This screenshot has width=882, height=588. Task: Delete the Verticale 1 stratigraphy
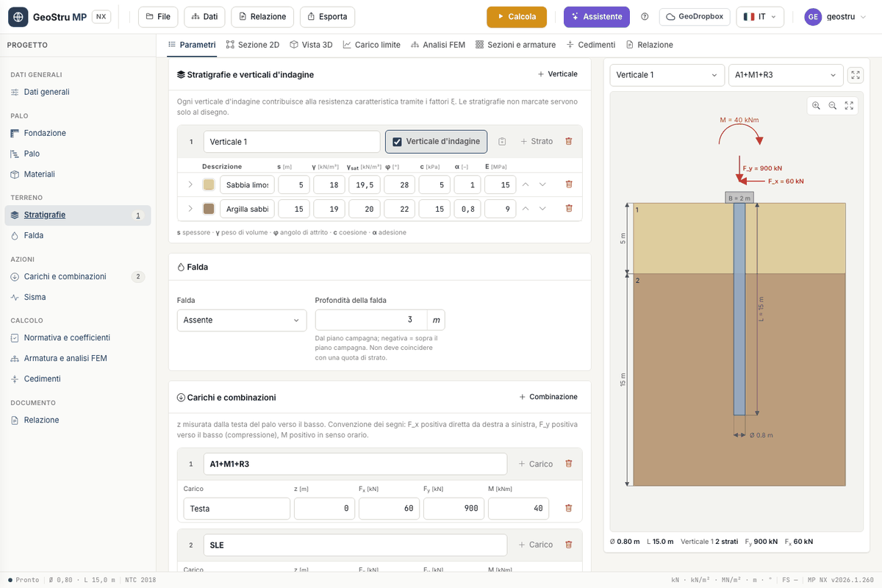569,141
